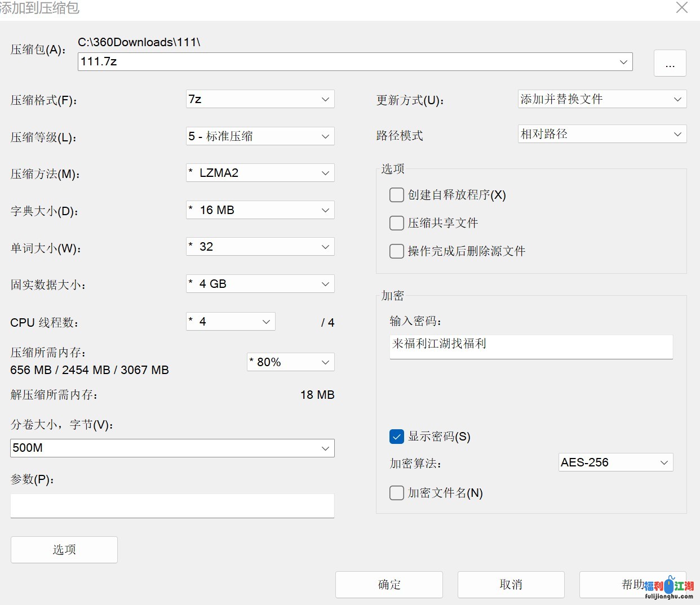
Task: Open the AES-256 encryption algorithm dropdown
Action: click(x=615, y=462)
